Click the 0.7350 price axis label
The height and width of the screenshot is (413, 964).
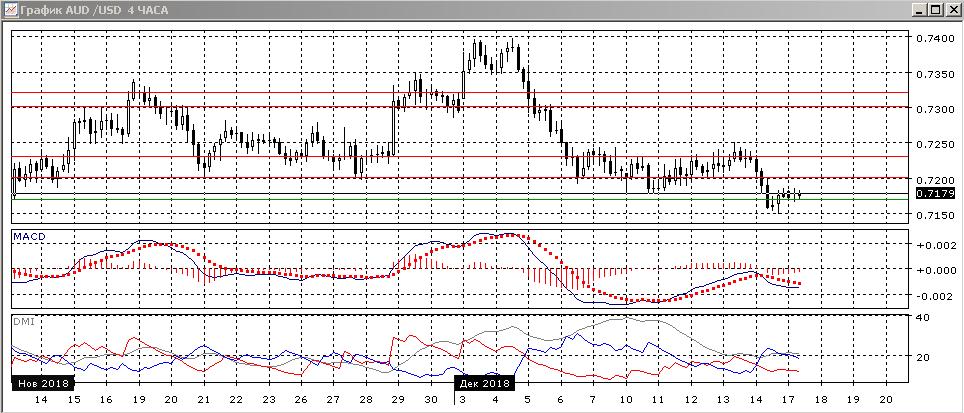(935, 74)
